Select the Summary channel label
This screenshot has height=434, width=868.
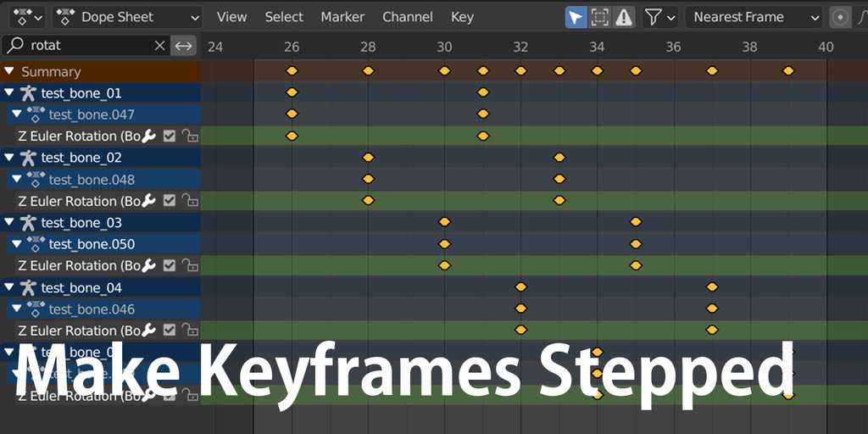point(51,72)
